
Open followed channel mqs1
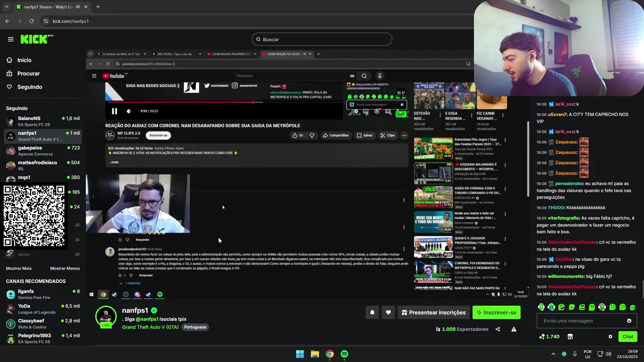point(43,177)
